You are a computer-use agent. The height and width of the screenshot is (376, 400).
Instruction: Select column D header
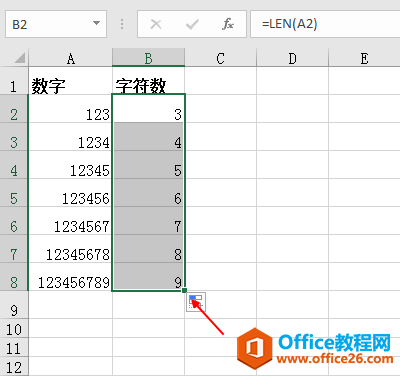point(292,58)
